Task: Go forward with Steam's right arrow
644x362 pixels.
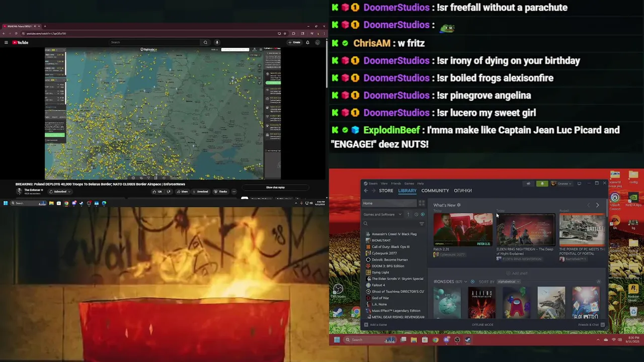Action: (373, 191)
